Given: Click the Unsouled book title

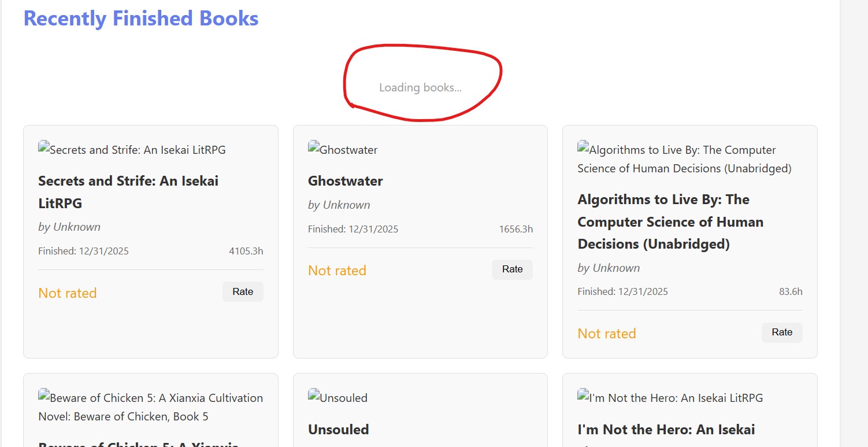Looking at the screenshot, I should tap(338, 430).
